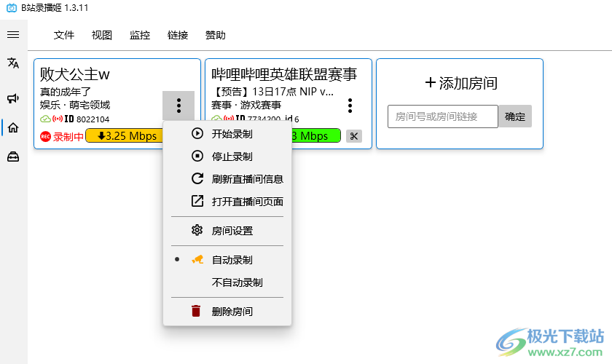Choose 开始录制 from the context menu
Viewport: 612px width, 364px height.
point(227,134)
